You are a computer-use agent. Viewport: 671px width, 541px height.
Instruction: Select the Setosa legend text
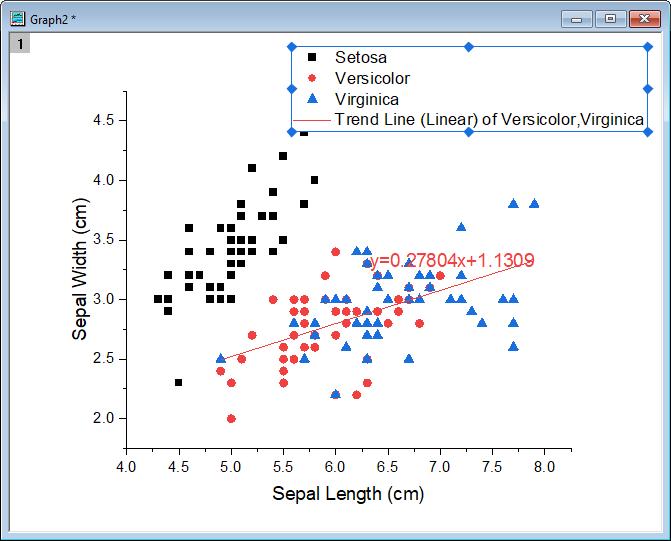(360, 57)
